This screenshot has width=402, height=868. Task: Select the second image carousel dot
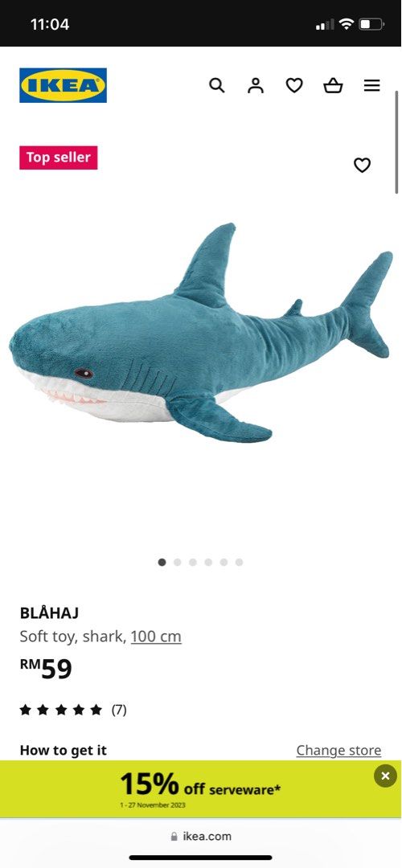coord(177,562)
